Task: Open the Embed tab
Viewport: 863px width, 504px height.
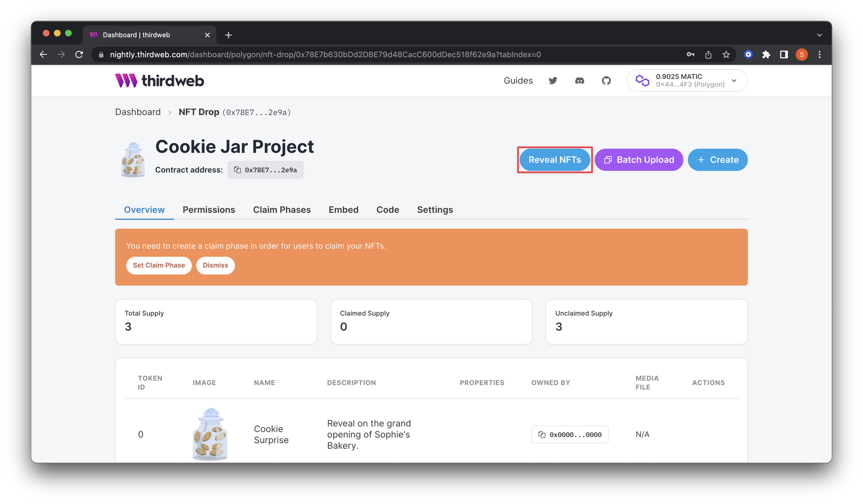Action: pos(343,210)
